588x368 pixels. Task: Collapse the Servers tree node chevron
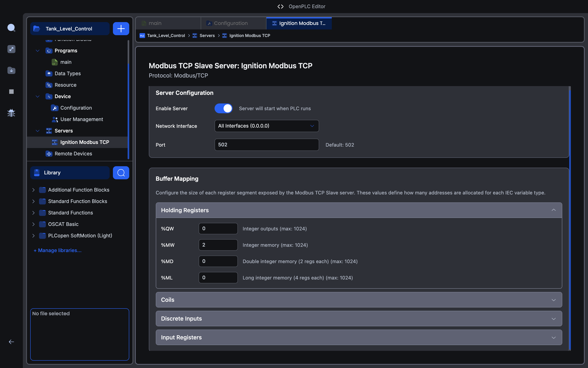37,131
